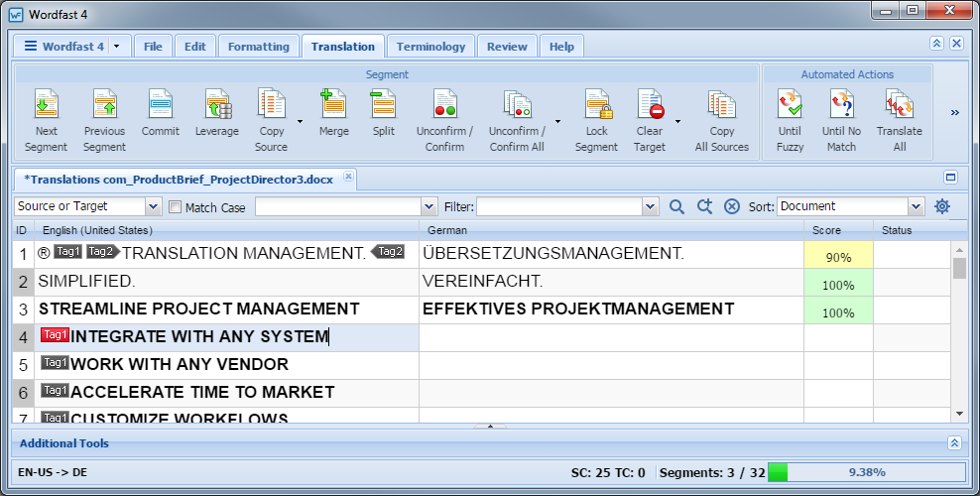Close the ProjectDirector3.docx document tab
Image resolution: width=980 pixels, height=496 pixels.
[x=348, y=177]
